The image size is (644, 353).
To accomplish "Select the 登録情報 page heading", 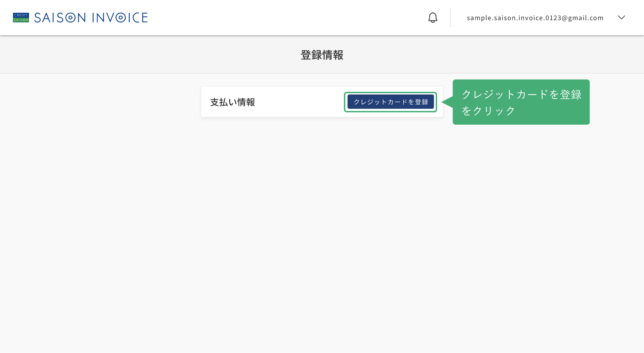I will [322, 55].
